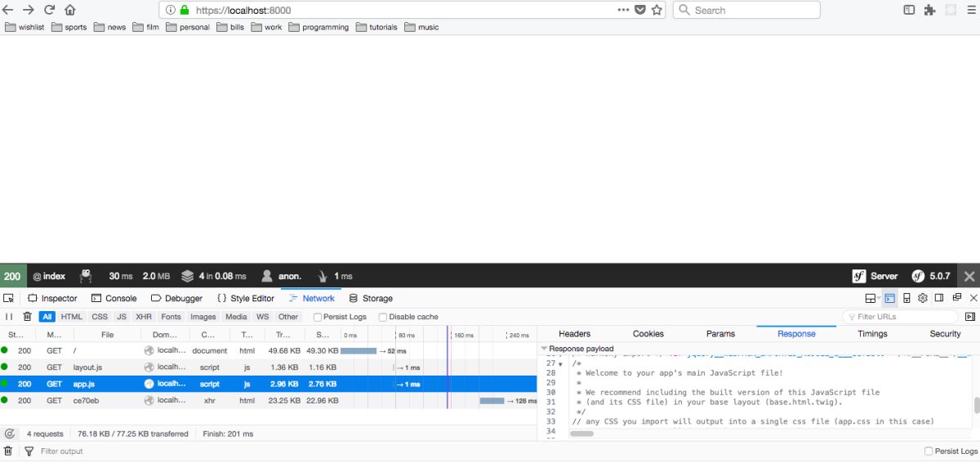Viewport: 980px width, 476px height.
Task: Show the Cookies tab of request
Action: 648,334
